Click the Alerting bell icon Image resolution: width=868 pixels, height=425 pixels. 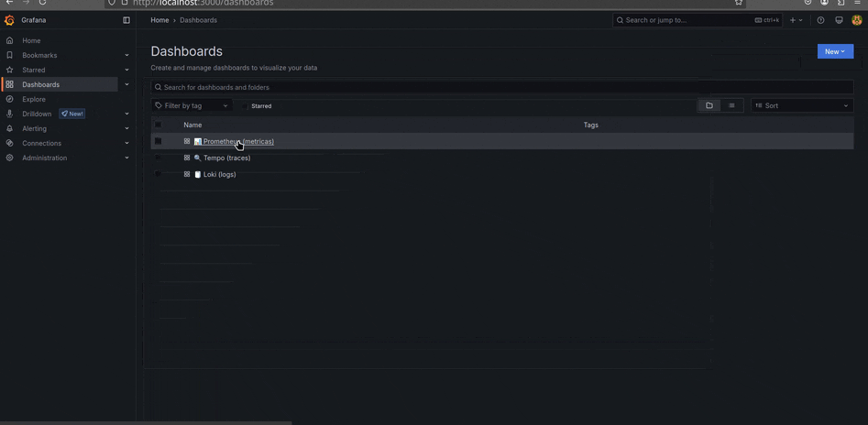pyautogui.click(x=10, y=128)
